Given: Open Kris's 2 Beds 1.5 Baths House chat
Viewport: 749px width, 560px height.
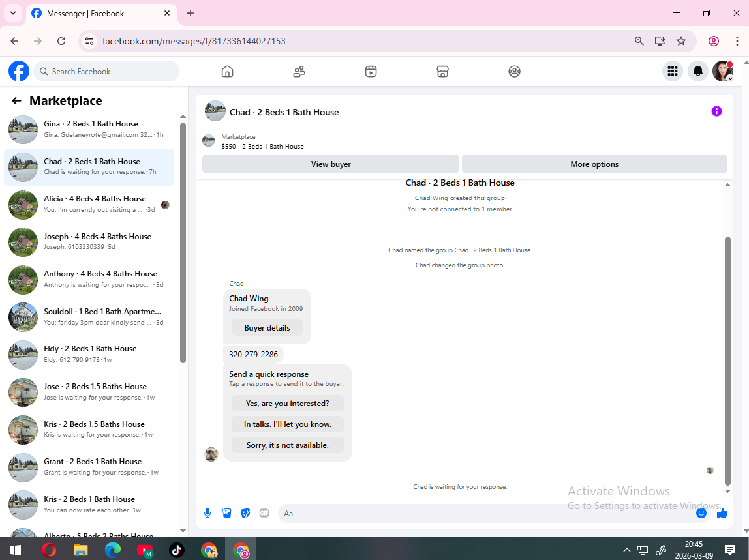Looking at the screenshot, I should pos(89,430).
